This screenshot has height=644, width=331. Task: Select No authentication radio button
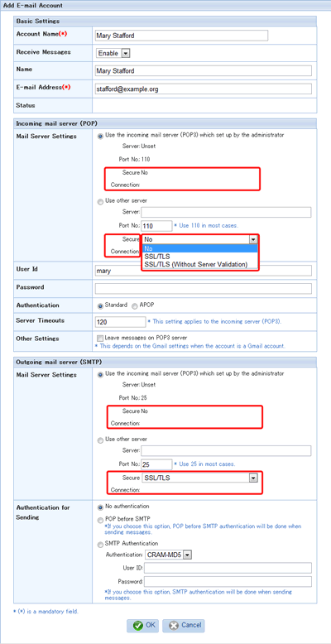(100, 507)
